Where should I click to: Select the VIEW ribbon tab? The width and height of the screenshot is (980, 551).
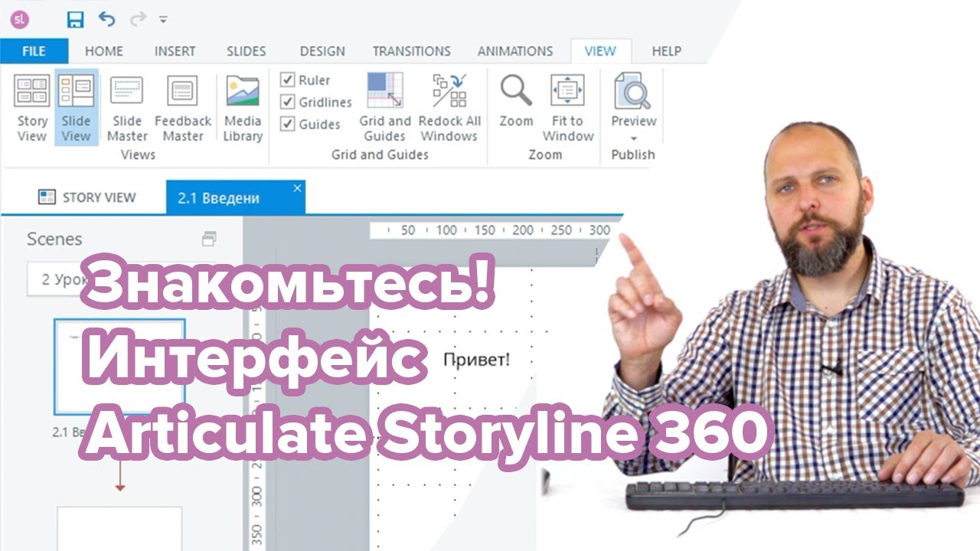point(600,51)
